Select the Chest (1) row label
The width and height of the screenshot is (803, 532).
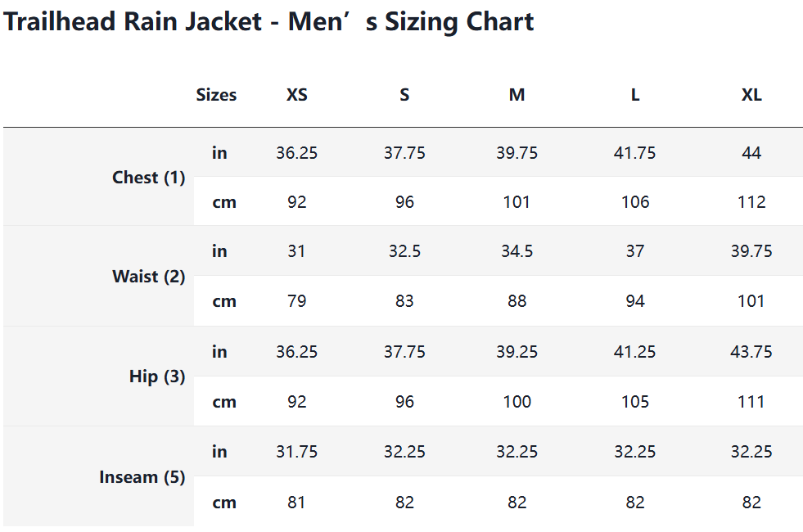click(149, 178)
